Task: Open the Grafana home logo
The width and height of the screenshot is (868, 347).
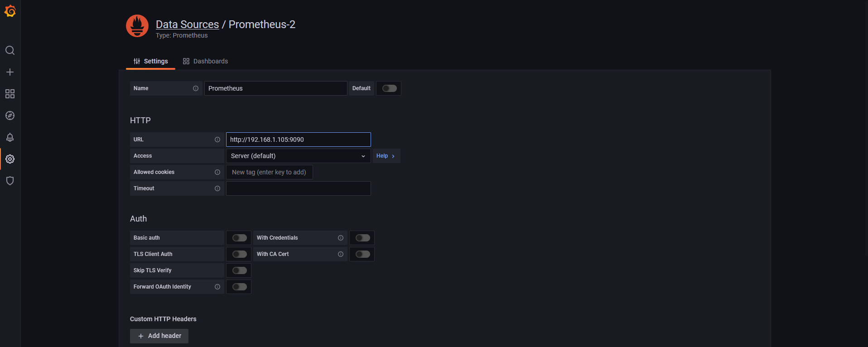Action: click(10, 11)
